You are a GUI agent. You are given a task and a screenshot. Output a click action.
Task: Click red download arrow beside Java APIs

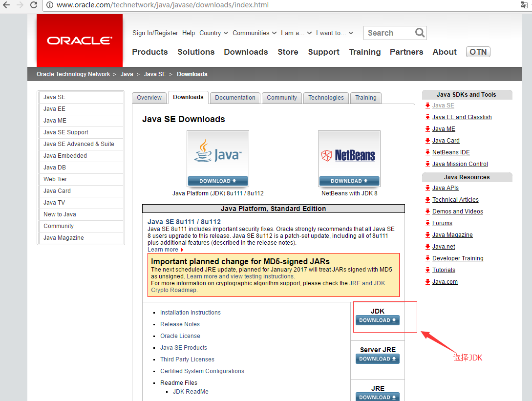427,188
